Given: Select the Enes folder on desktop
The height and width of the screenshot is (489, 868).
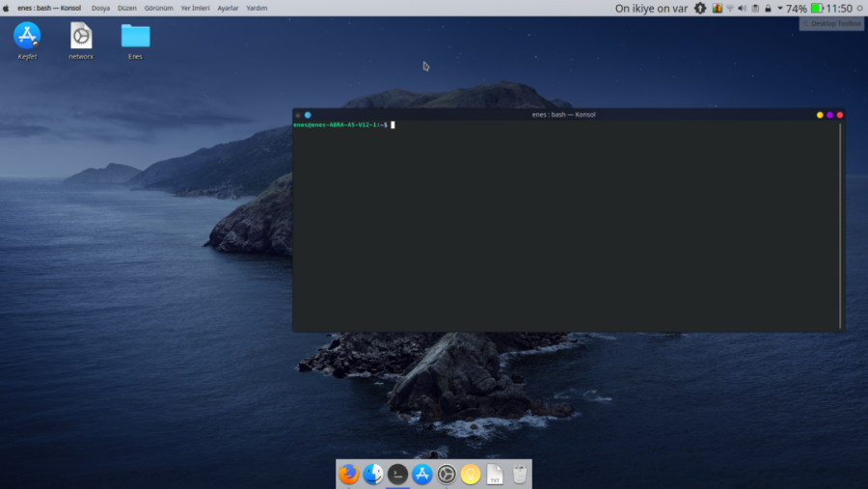Looking at the screenshot, I should [x=135, y=37].
